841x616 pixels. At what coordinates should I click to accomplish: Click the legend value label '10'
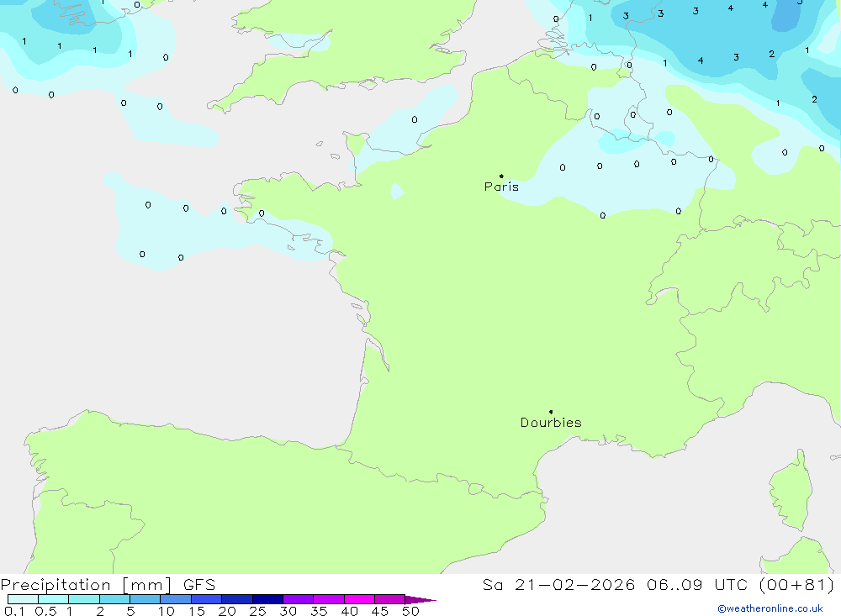point(167,611)
